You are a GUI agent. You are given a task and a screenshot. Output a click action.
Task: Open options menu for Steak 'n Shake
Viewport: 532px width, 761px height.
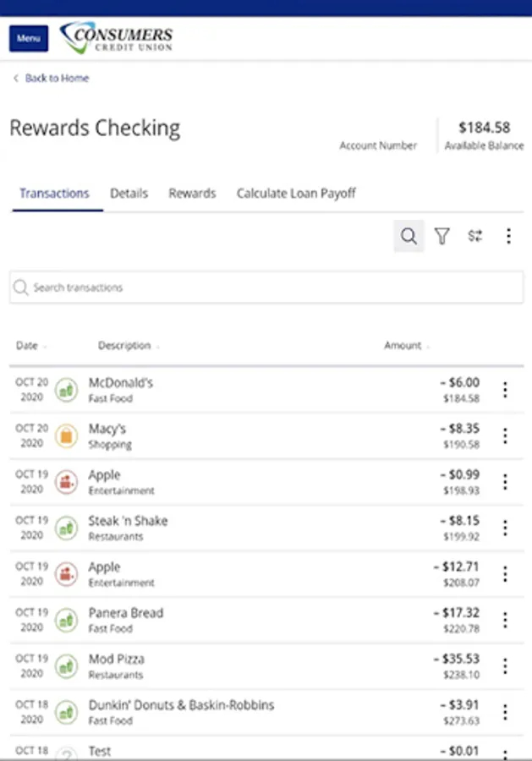click(x=505, y=528)
